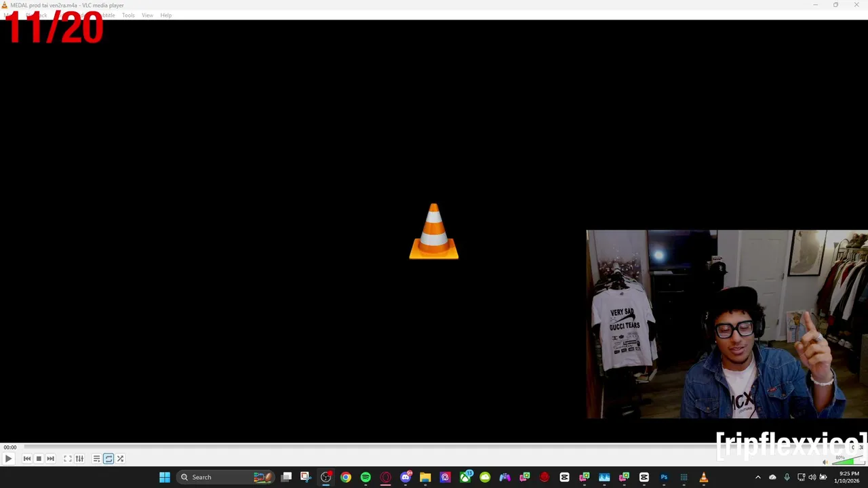
Task: Open VLC extended settings (equalizer sliders icon)
Action: point(79,459)
